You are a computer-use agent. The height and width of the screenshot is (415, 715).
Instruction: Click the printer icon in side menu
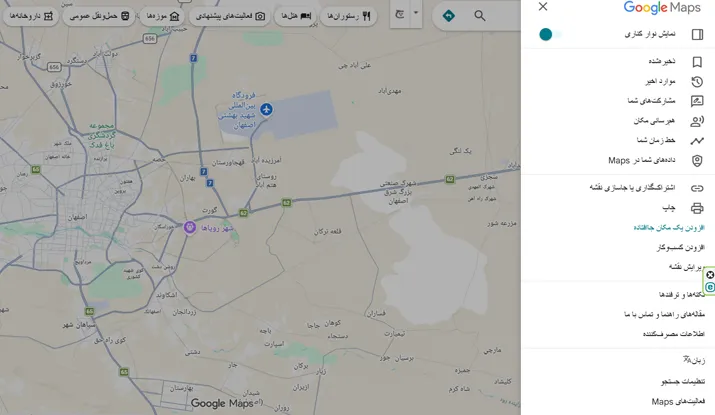tap(697, 207)
